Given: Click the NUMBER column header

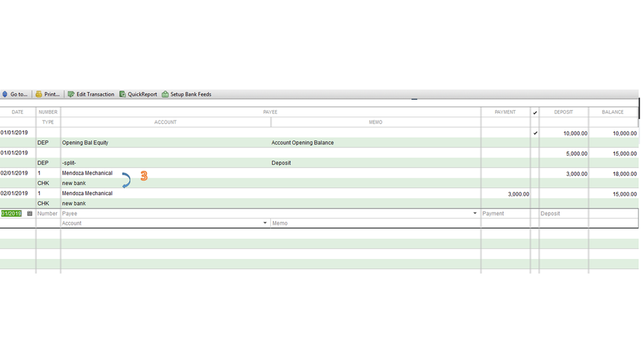Looking at the screenshot, I should pyautogui.click(x=48, y=112).
